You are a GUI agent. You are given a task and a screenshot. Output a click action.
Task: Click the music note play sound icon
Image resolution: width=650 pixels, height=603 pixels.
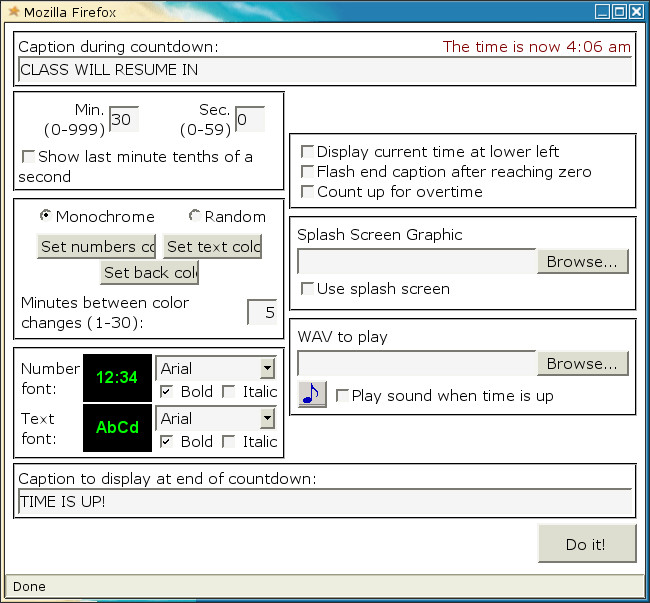pos(312,395)
